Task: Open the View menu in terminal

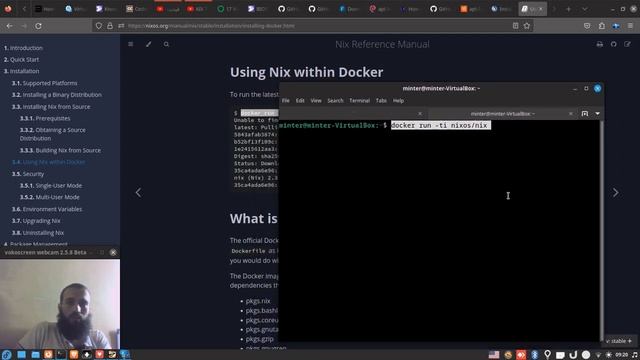Action: pyautogui.click(x=316, y=100)
